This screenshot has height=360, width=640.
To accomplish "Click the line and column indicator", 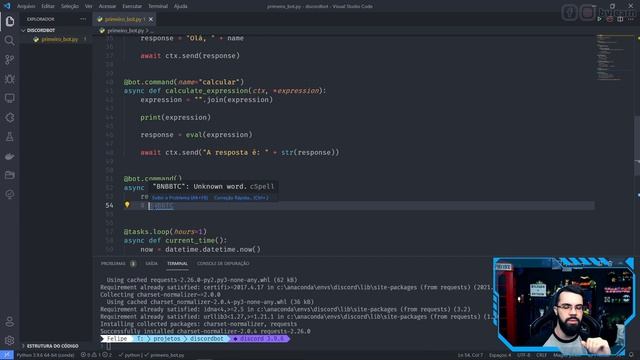I will [x=470, y=355].
